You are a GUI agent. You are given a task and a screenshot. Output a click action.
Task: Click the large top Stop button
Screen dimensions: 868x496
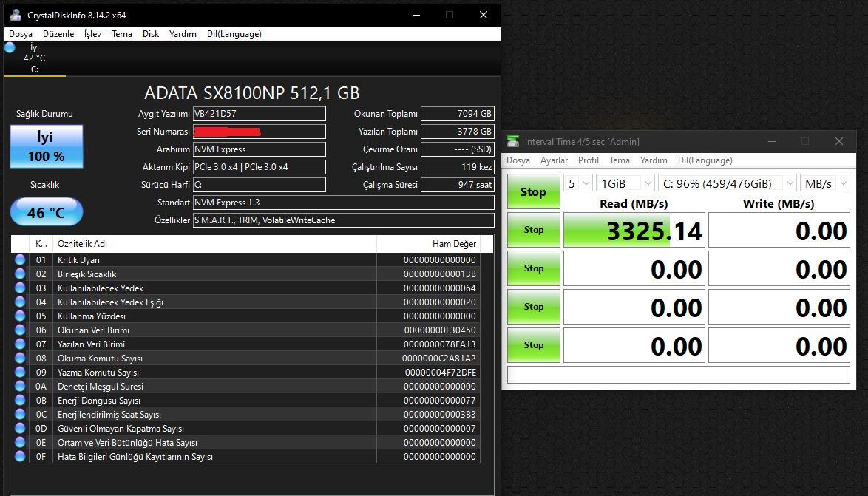click(534, 191)
